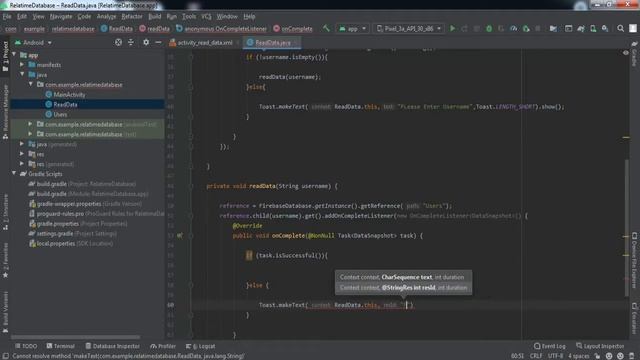
Task: Click the Run with Coverage icon
Action: pos(501,29)
